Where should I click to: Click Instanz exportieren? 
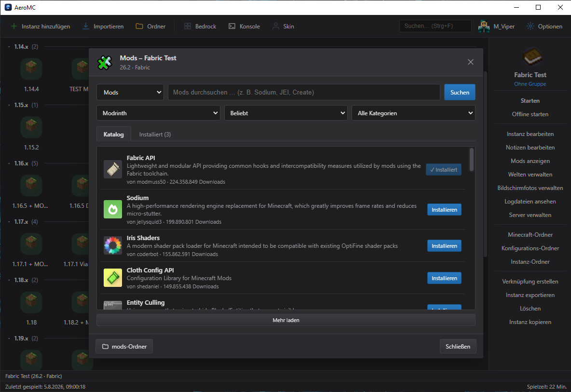530,295
